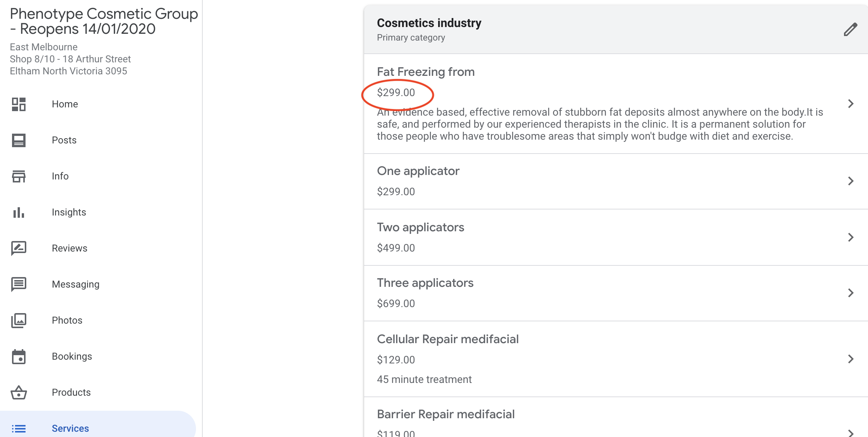This screenshot has height=437, width=868.
Task: Click the Insights bar chart icon
Action: [x=19, y=212]
